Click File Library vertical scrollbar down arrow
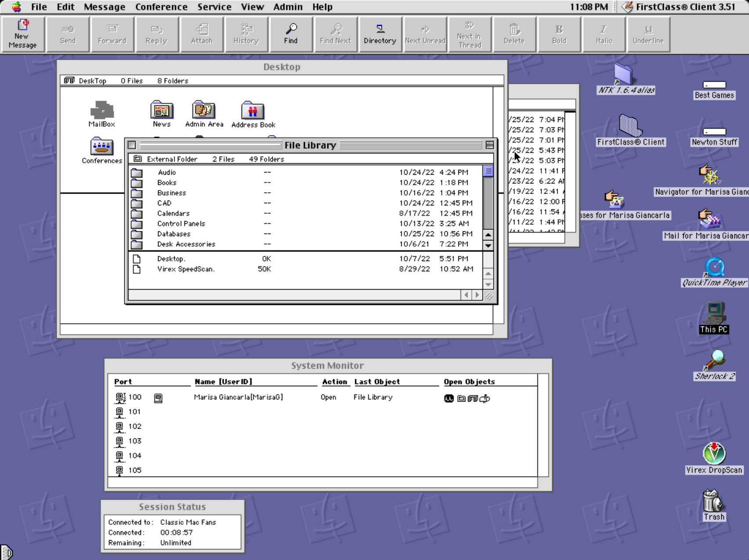The height and width of the screenshot is (560, 749). (488, 245)
